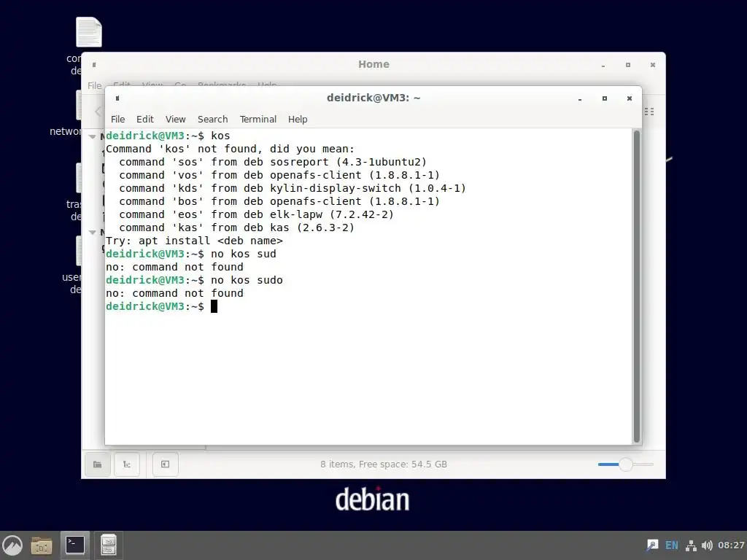Image resolution: width=747 pixels, height=560 pixels.
Task: Click the 08:27 clock in the tray
Action: click(x=731, y=545)
